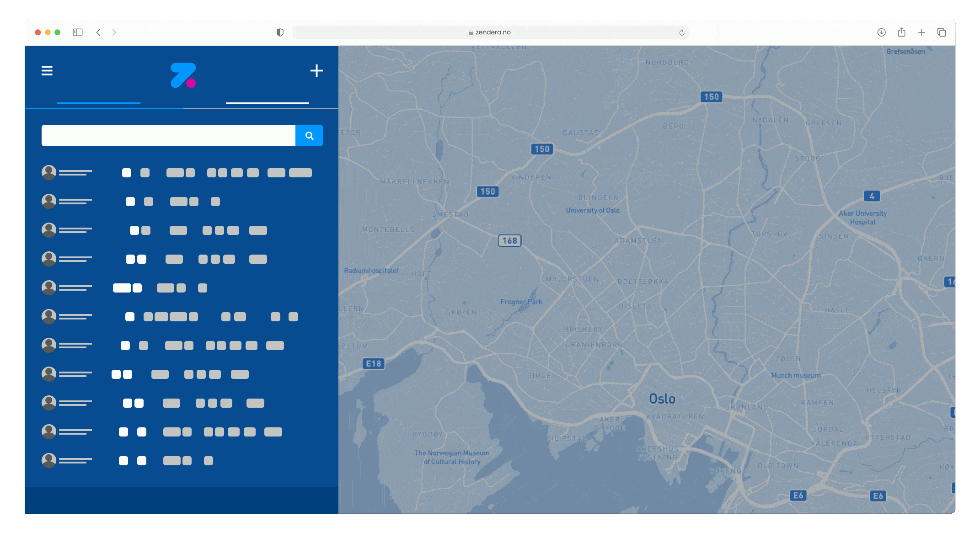Open the hamburger menu in blue sidebar
Screen dimensions: 980x543
tap(47, 71)
